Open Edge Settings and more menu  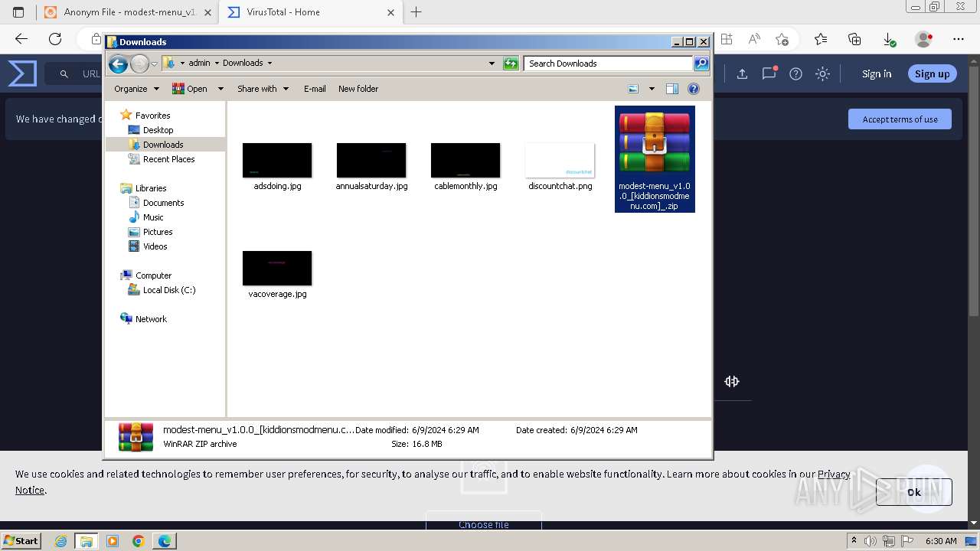pyautogui.click(x=959, y=39)
